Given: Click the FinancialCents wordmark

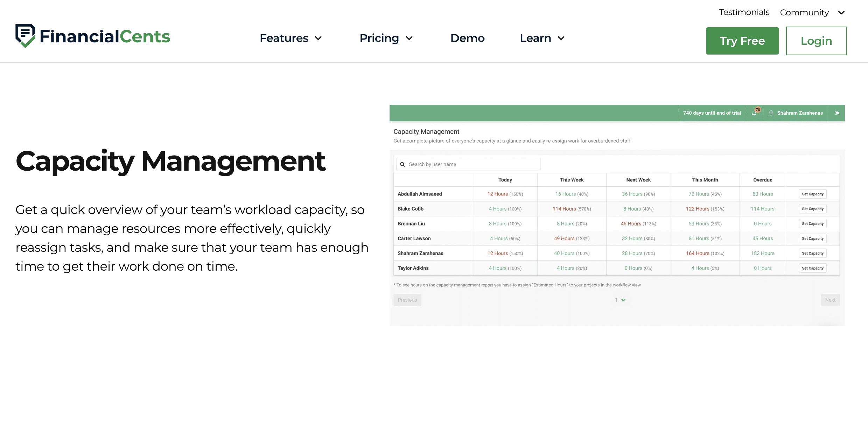Looking at the screenshot, I should click(105, 36).
